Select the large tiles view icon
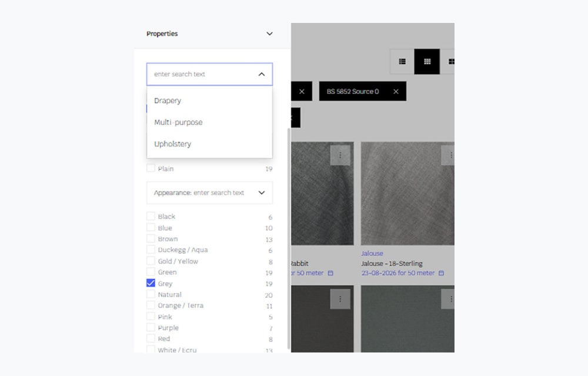This screenshot has height=376, width=588. 451,62
